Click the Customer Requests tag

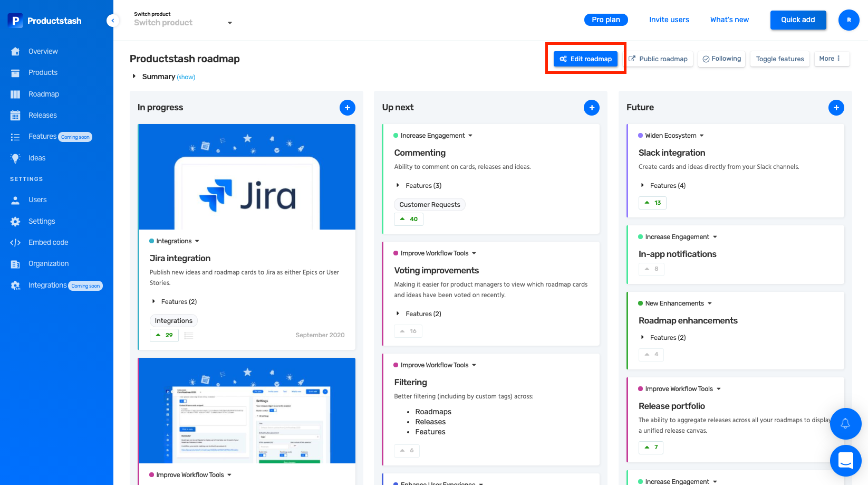point(430,205)
